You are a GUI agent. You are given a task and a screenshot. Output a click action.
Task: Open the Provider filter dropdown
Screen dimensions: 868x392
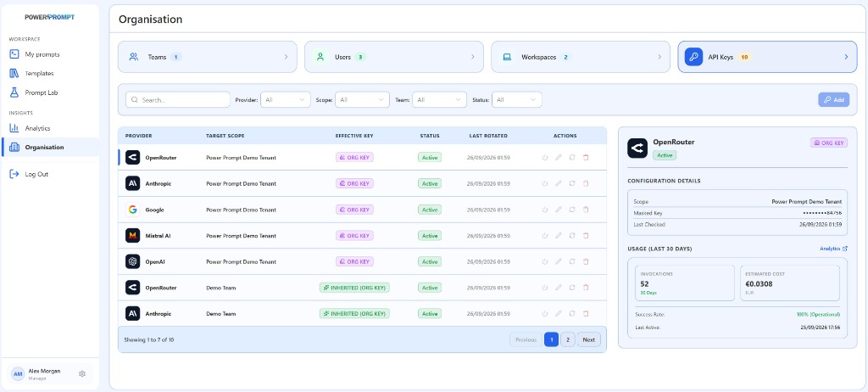point(285,100)
